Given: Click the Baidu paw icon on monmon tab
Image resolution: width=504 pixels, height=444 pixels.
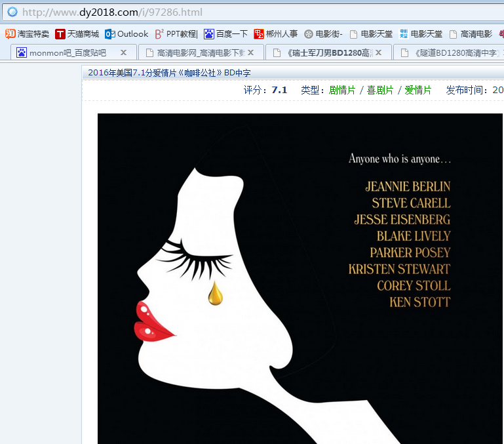Looking at the screenshot, I should click(22, 52).
